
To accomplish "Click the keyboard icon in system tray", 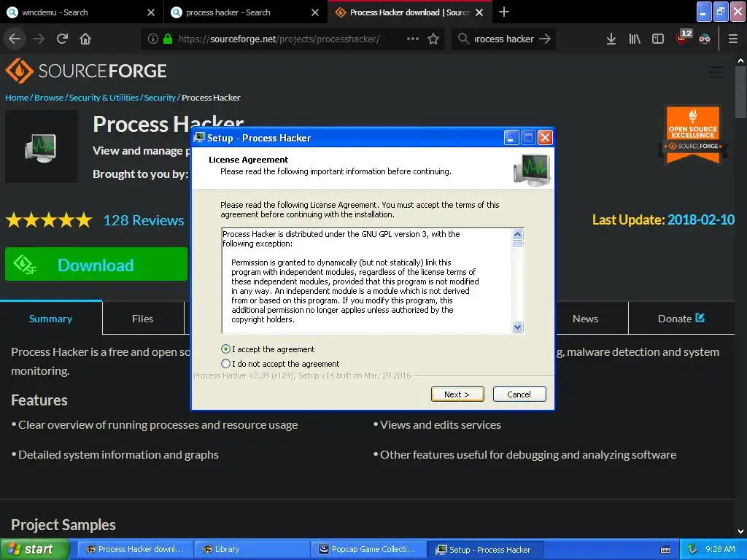I will 665,550.
